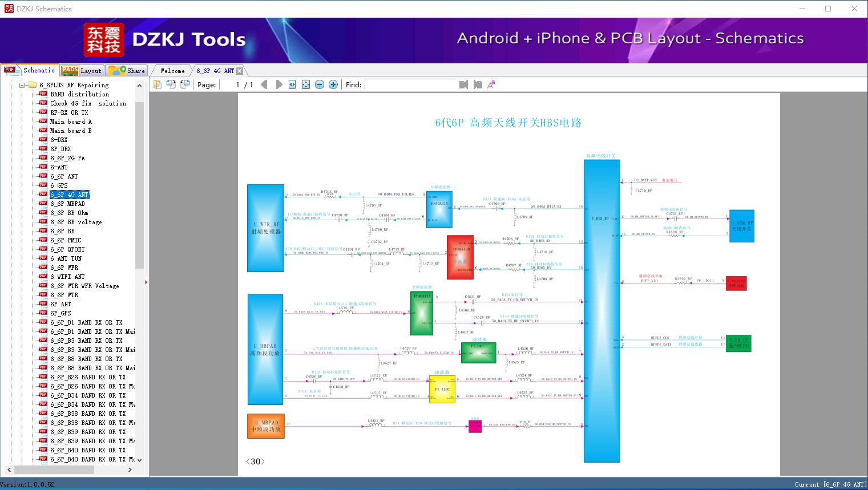Image resolution: width=868 pixels, height=490 pixels.
Task: Open 6_6P WTR WFR Voltage document
Action: tap(84, 286)
